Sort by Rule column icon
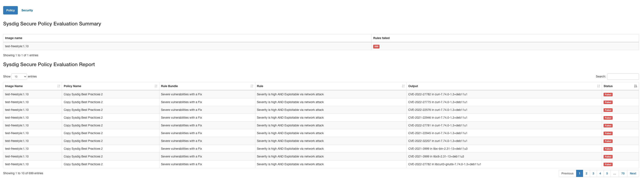Image resolution: width=644 pixels, height=182 pixels. click(403, 86)
